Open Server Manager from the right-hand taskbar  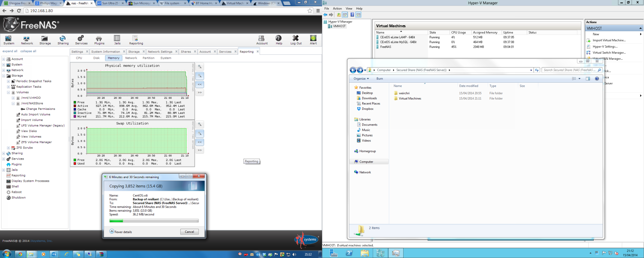(333, 253)
